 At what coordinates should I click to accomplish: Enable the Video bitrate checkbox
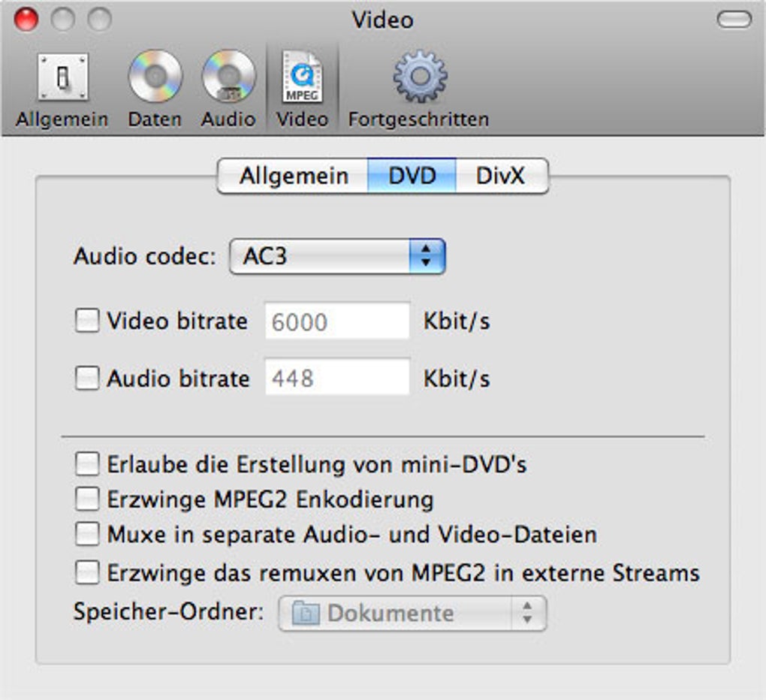tap(87, 321)
